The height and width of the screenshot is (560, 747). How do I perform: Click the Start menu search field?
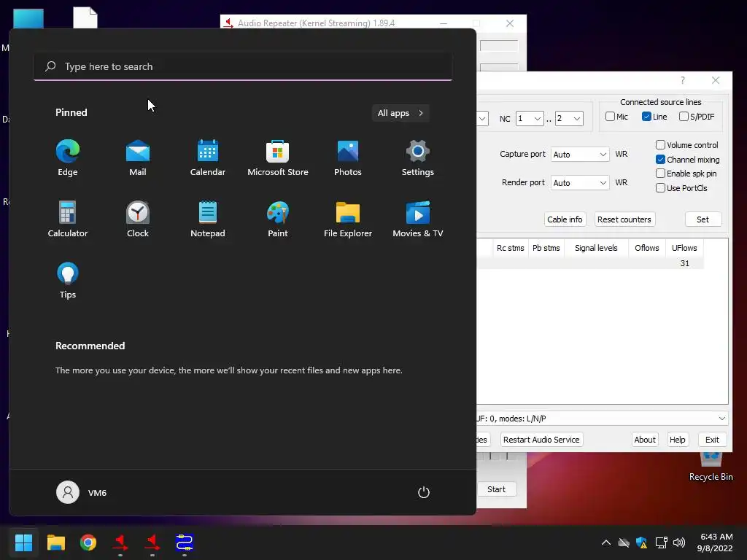point(243,66)
